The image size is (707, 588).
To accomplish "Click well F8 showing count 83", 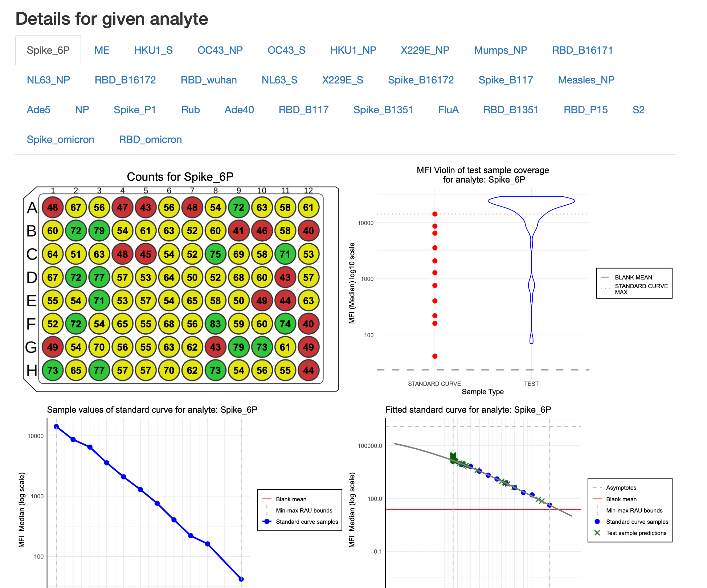I will click(x=216, y=324).
